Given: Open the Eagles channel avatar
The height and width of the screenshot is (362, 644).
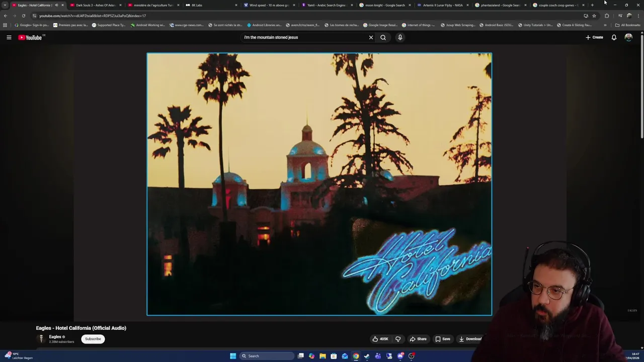Looking at the screenshot, I should coord(41,339).
